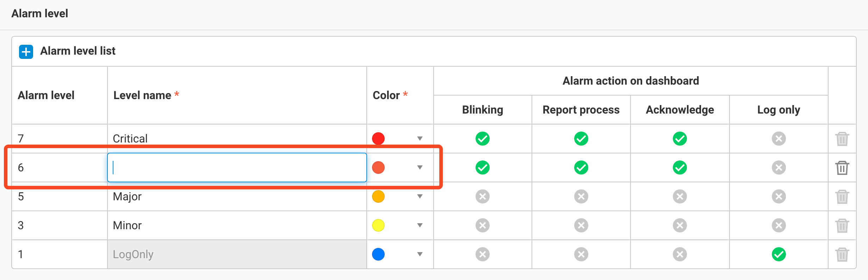Click the blue color swatch for LogOnly

coord(378,254)
